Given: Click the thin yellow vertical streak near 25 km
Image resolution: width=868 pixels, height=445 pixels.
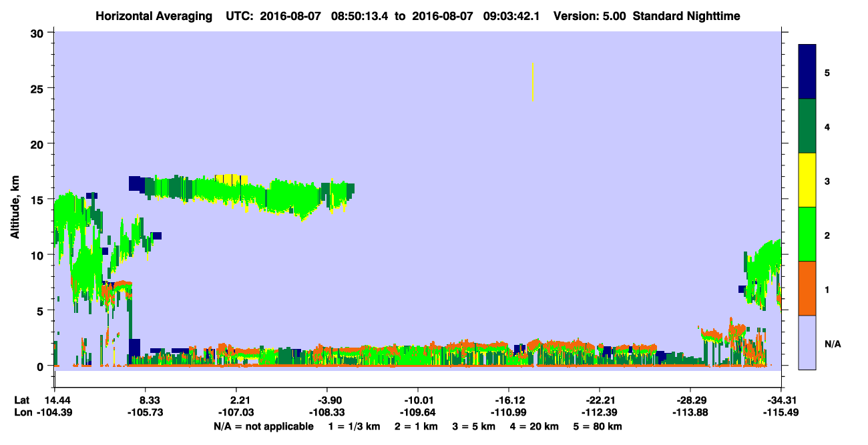Looking at the screenshot, I should point(533,81).
